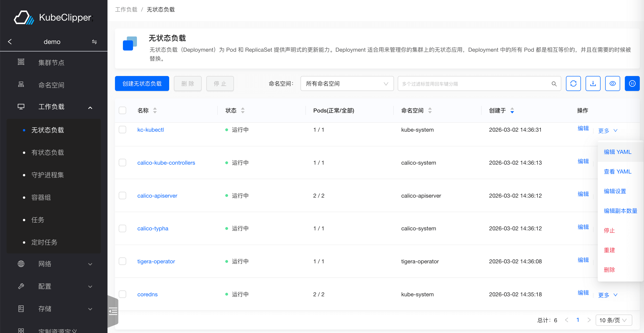Open the 10 条/页 page size dropdown
The image size is (644, 333).
pyautogui.click(x=613, y=320)
